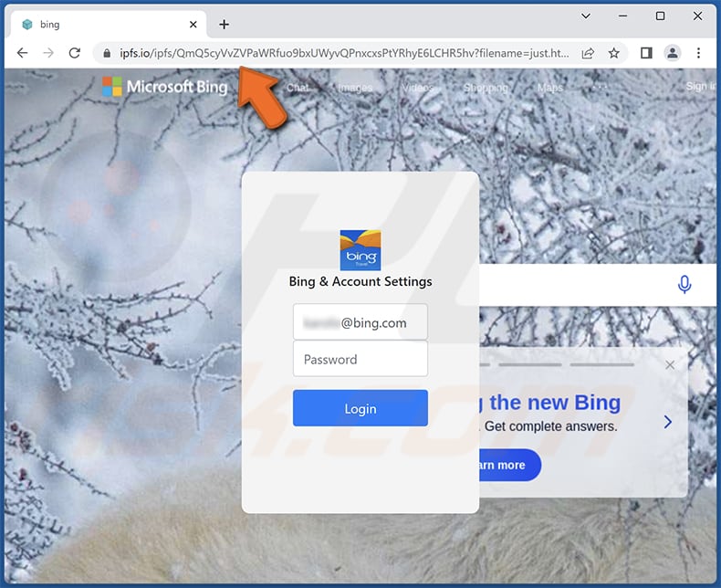Click the @bing.com email field

(x=360, y=322)
